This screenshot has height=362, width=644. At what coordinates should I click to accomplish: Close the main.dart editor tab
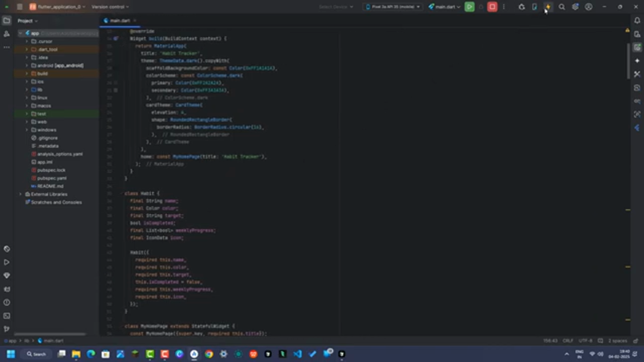[x=135, y=21]
